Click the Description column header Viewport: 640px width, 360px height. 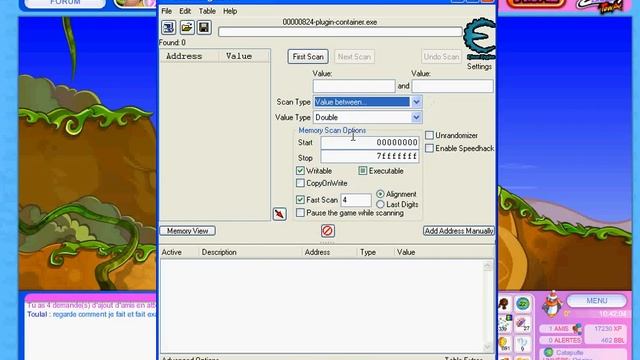point(219,252)
